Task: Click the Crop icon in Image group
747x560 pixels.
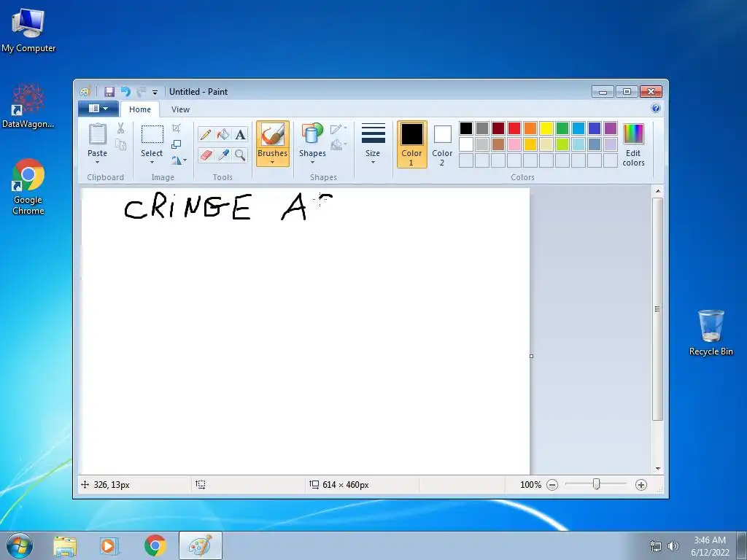Action: point(177,128)
